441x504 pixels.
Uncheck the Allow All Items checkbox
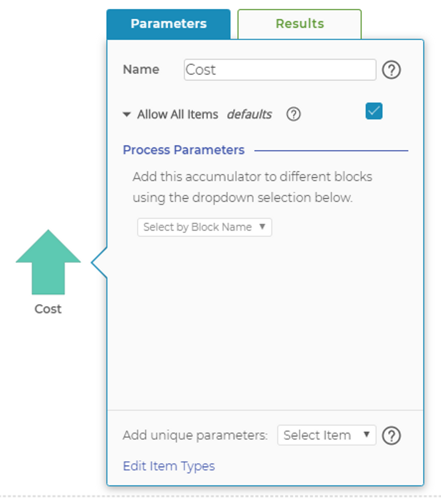coord(374,111)
